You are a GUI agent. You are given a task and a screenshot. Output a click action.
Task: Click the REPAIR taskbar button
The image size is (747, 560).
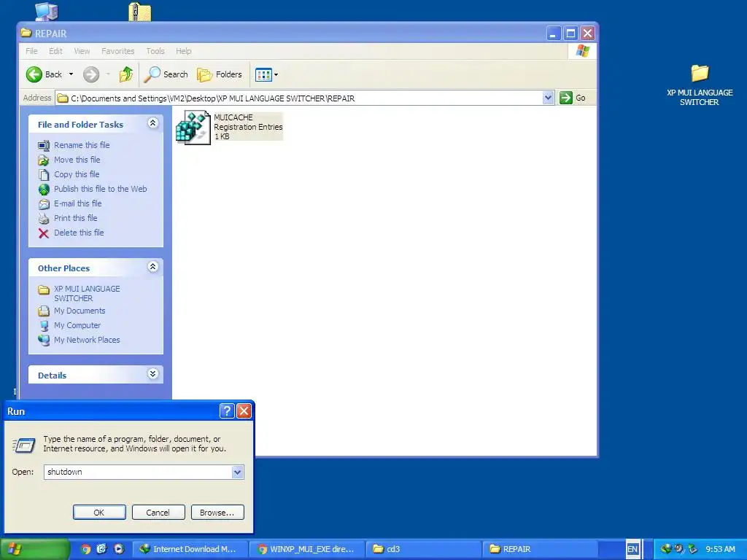(x=541, y=549)
